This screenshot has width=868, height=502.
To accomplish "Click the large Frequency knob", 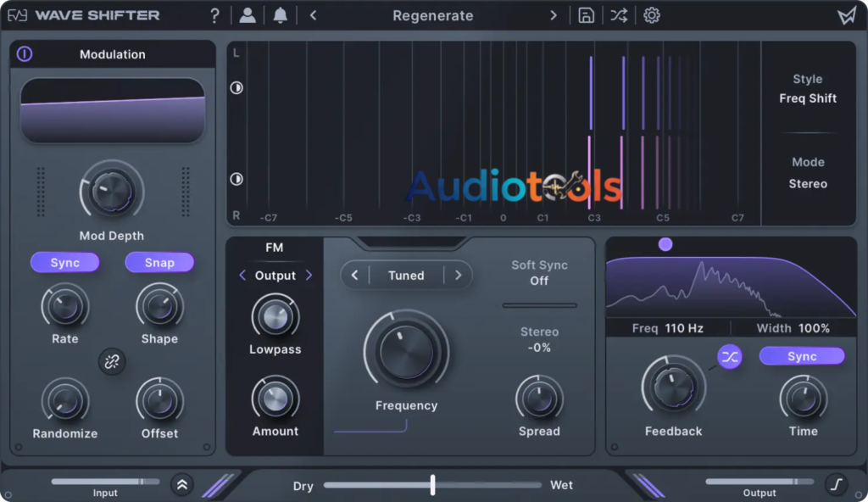I will pyautogui.click(x=406, y=351).
